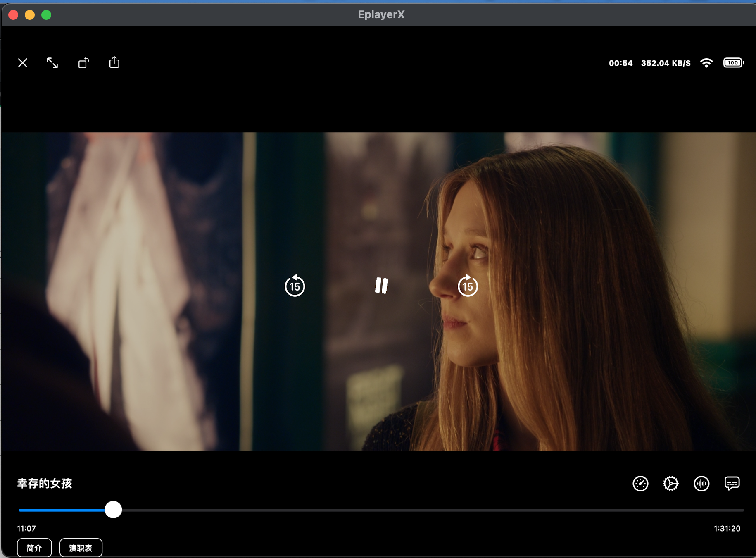Open the 演职表 cast list button

tap(81, 548)
